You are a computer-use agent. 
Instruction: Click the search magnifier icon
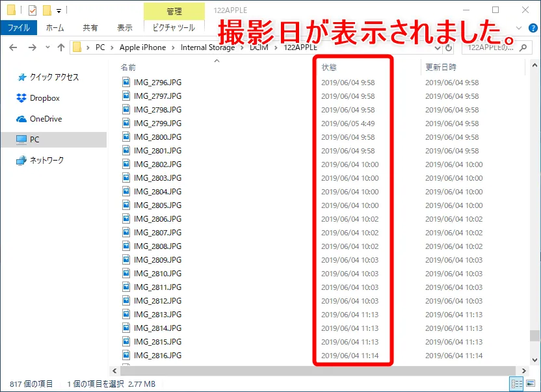coord(523,47)
